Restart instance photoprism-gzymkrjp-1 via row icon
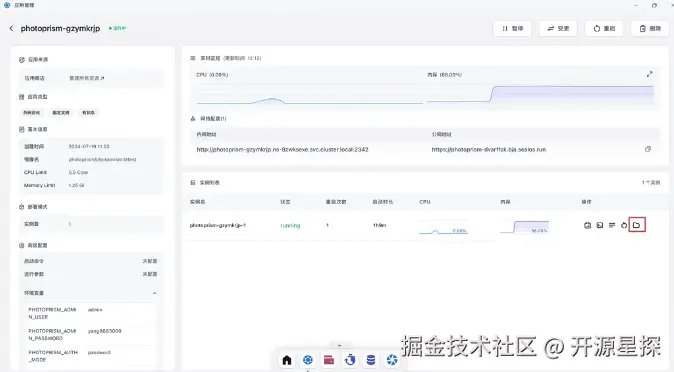 coord(624,225)
